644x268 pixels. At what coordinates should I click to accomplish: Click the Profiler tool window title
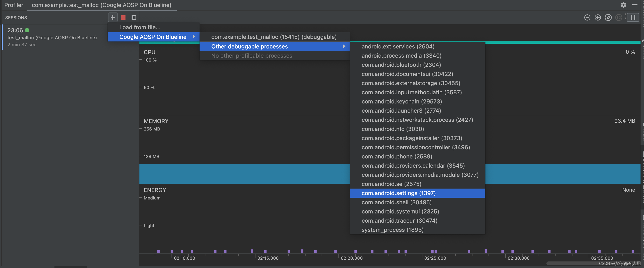pyautogui.click(x=14, y=5)
